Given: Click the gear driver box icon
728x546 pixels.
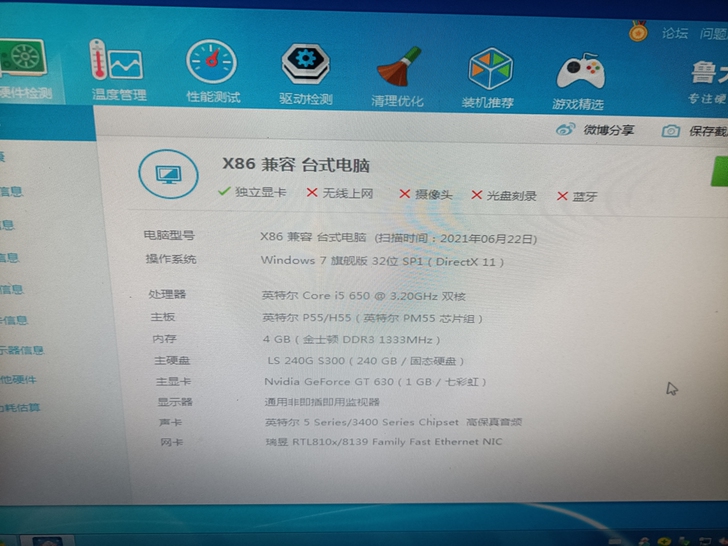Looking at the screenshot, I should [306, 64].
